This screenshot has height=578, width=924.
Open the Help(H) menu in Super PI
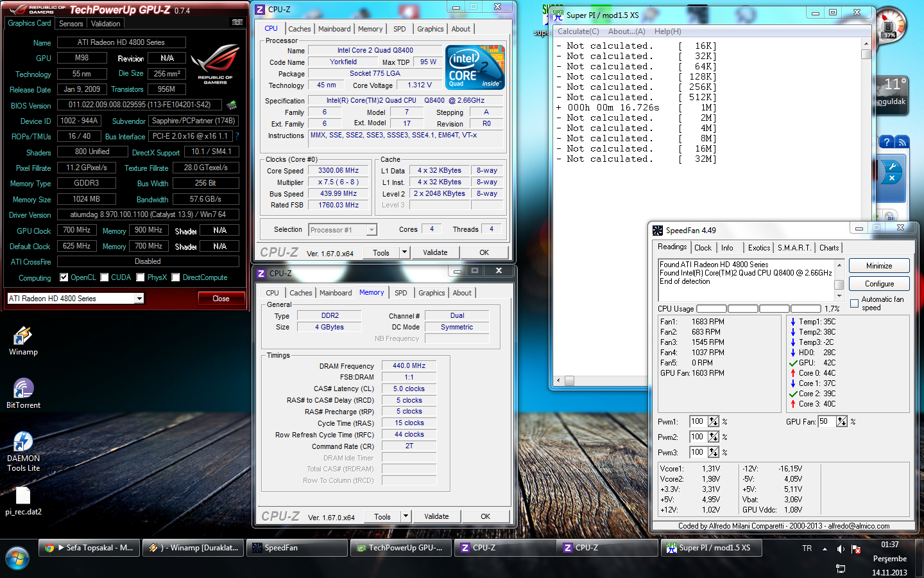pos(668,31)
